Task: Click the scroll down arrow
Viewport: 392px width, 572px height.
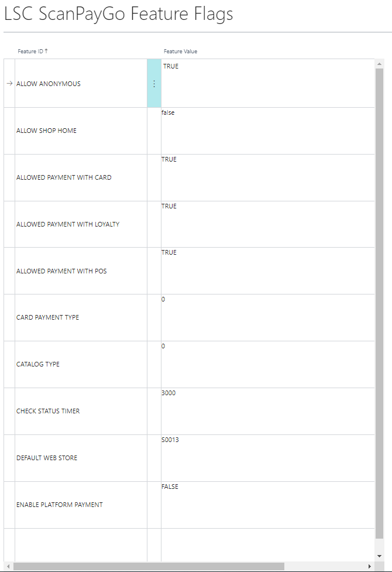Action: 379,556
